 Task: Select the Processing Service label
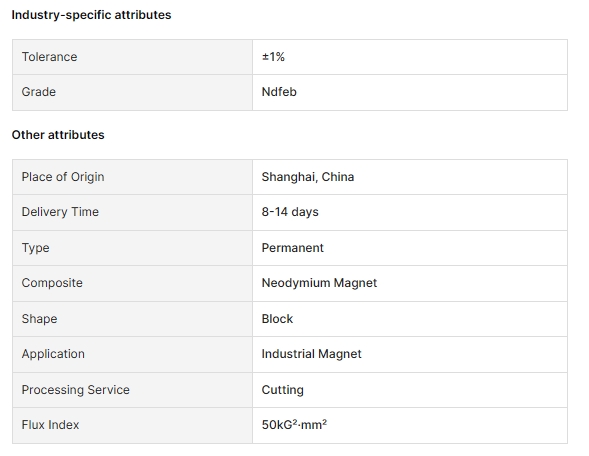coord(76,390)
